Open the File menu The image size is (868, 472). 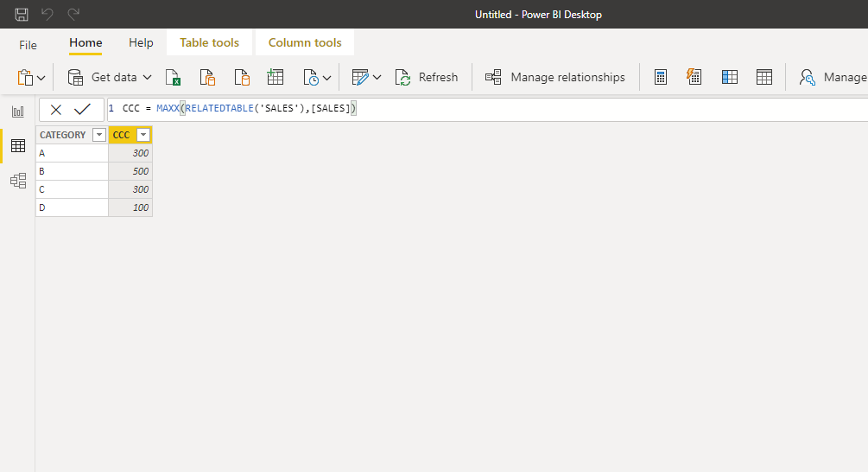[28, 45]
